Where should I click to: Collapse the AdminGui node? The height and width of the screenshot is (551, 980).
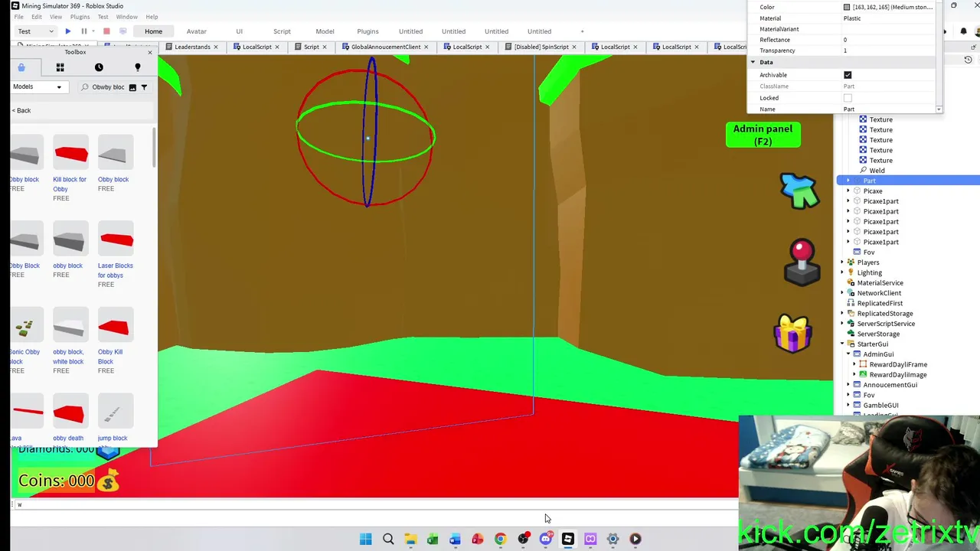(848, 354)
